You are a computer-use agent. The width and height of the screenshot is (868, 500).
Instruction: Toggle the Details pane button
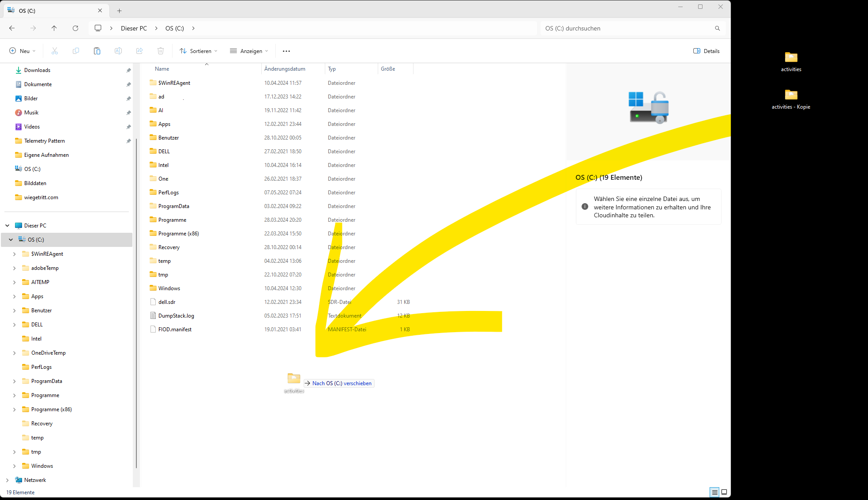coord(706,51)
